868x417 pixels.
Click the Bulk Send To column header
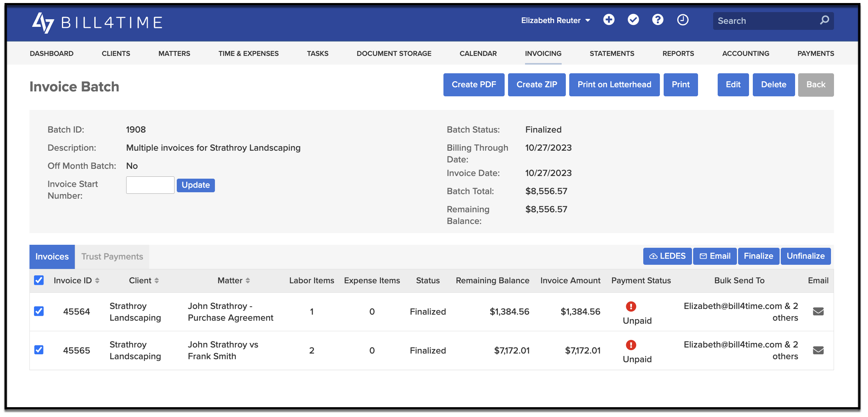click(739, 281)
